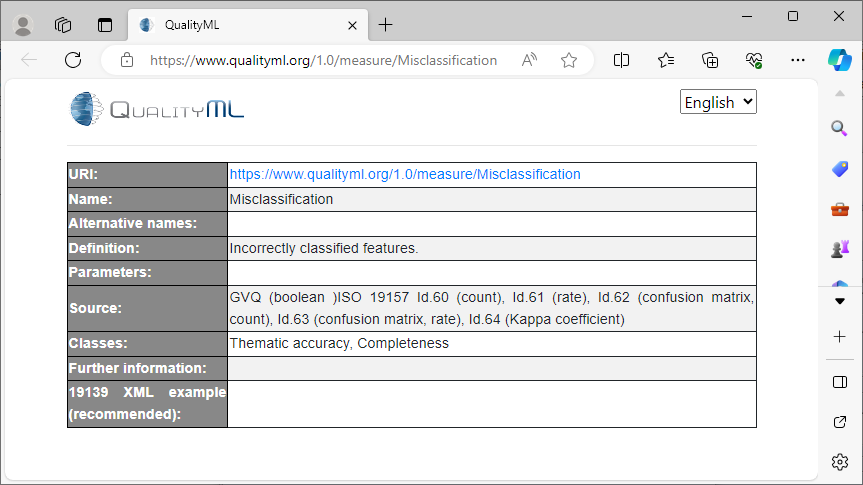Open the Browser essentials heart icon
The width and height of the screenshot is (863, 485).
(x=754, y=60)
